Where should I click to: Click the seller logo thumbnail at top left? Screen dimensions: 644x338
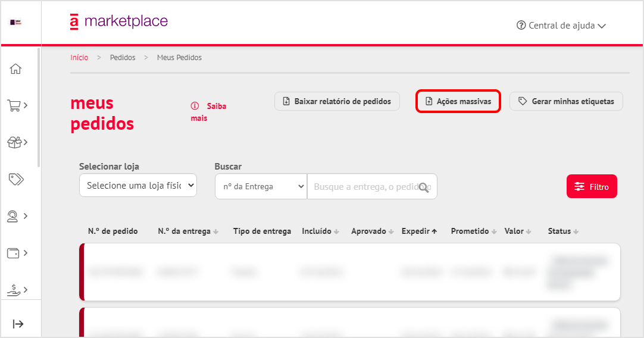coord(15,22)
